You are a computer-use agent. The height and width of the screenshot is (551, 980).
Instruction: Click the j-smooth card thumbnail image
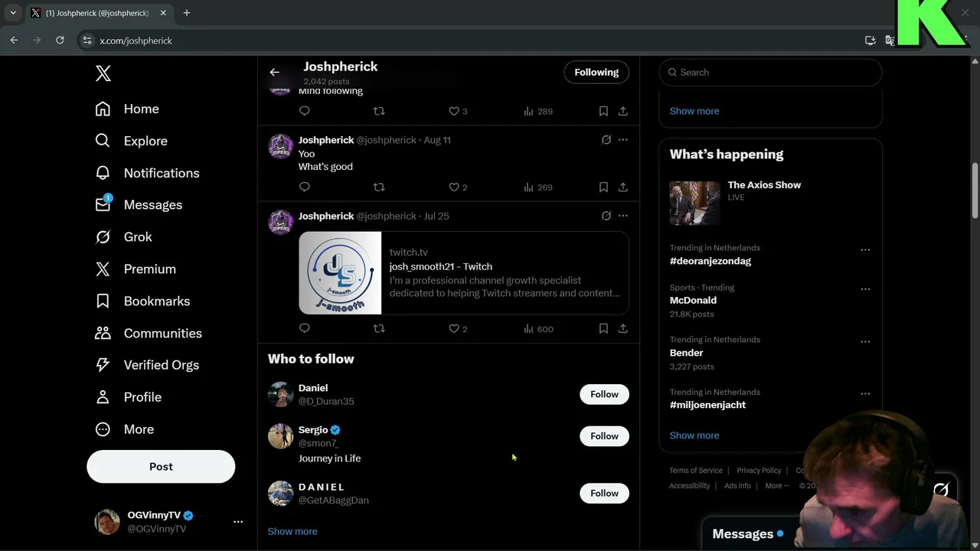[340, 273]
